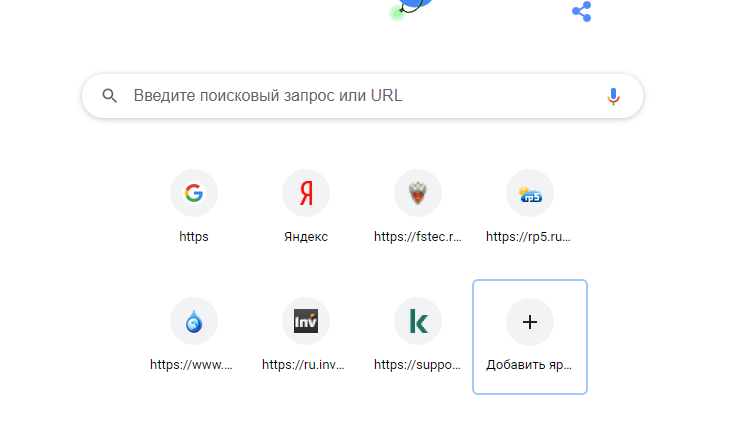Open the Яндекс shortcut icon
738x439 pixels.
(306, 193)
